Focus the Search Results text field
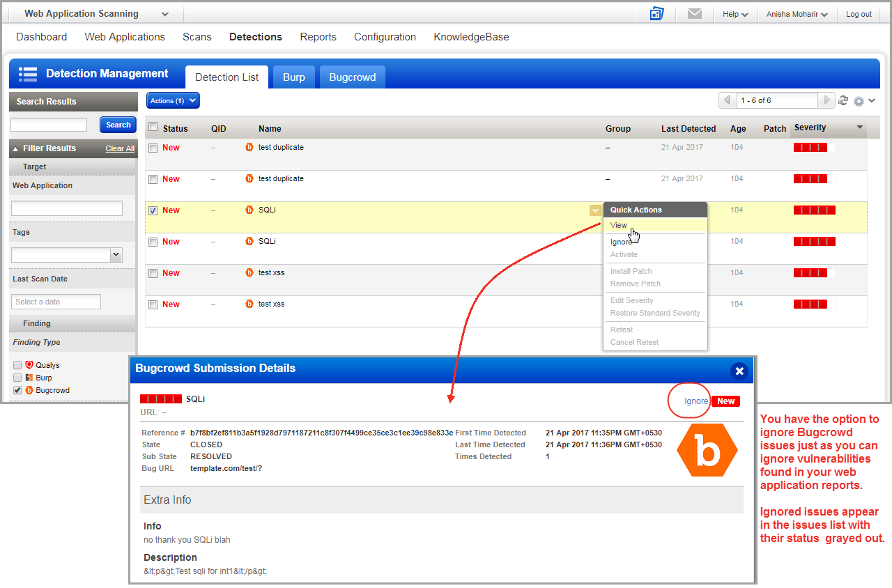The height and width of the screenshot is (588, 892). point(49,125)
